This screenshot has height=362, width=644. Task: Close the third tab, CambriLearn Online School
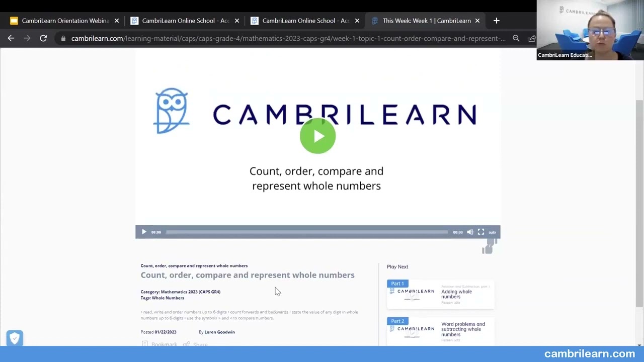[x=357, y=21]
